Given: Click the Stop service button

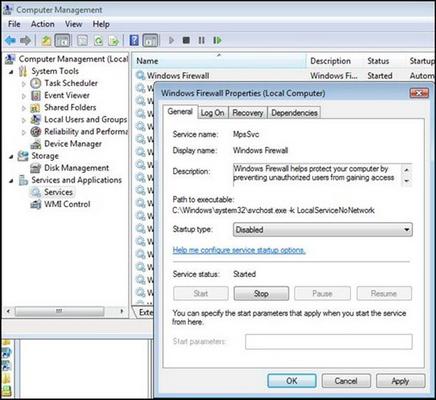Looking at the screenshot, I should click(x=261, y=294).
